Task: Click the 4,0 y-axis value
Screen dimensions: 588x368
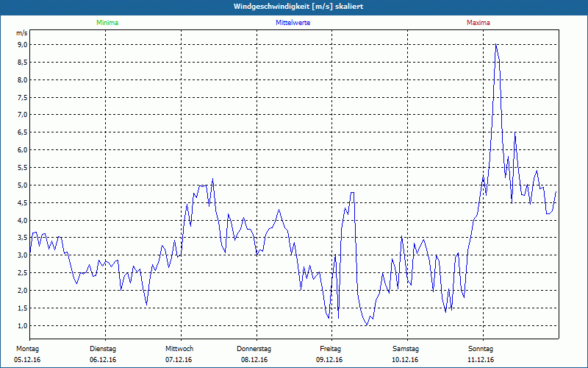Action: click(x=23, y=220)
